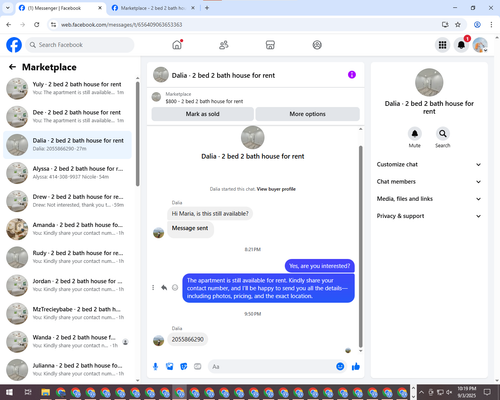Open the Facebook menu grid icon
The image size is (500, 400).
tap(442, 45)
